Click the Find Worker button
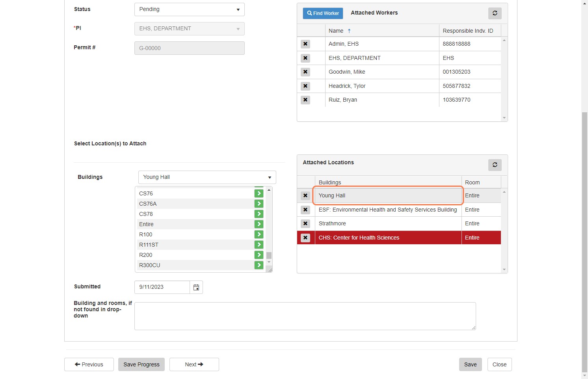This screenshot has width=588, height=379. coord(323,13)
